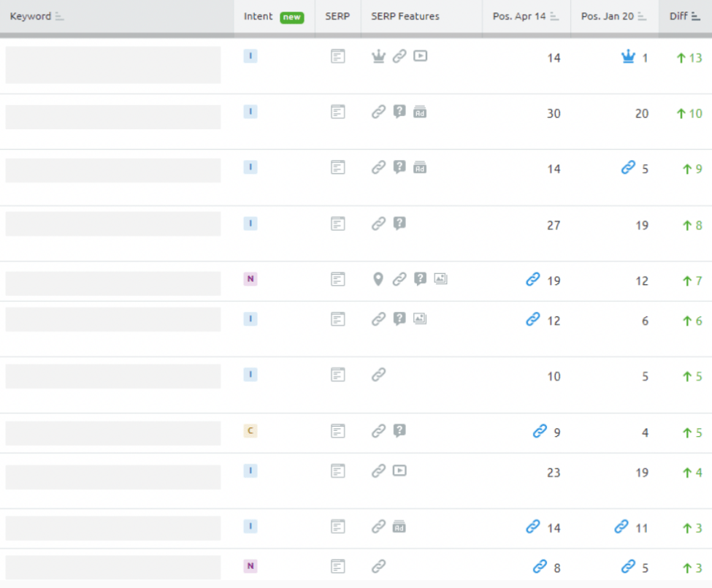Click the Ad icon in the diff 9 row

420,168
